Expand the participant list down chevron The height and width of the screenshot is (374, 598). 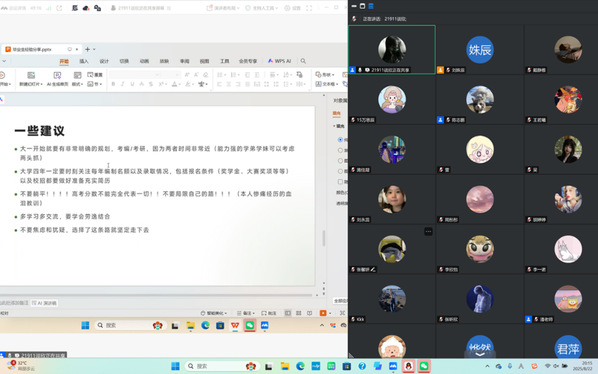tap(480, 354)
